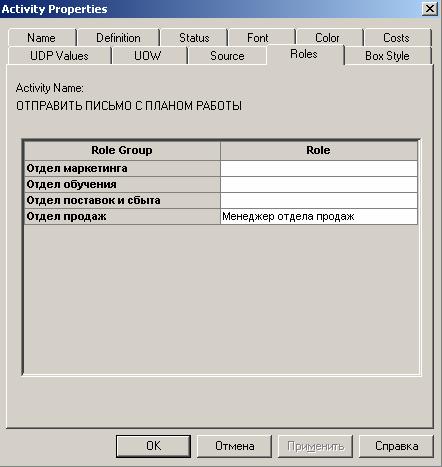Open Role cell for Отдел маркетинга

[x=319, y=168]
